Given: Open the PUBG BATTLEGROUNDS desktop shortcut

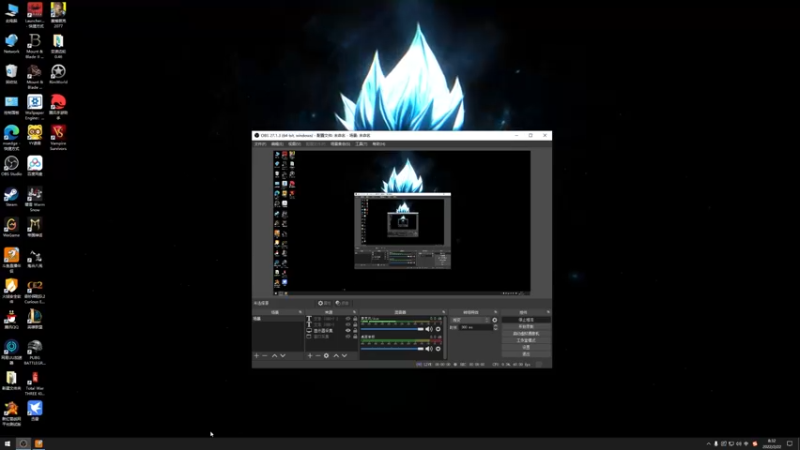Looking at the screenshot, I should (35, 353).
